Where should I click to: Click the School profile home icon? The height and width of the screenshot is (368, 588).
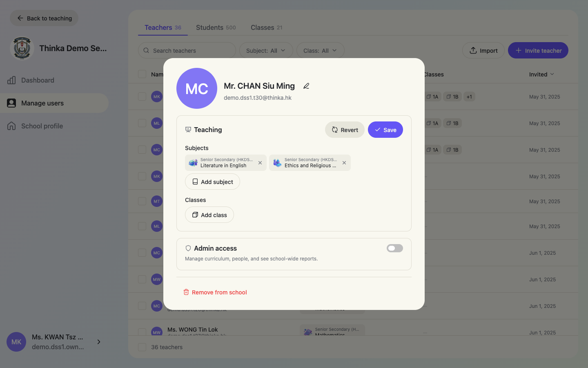[11, 126]
